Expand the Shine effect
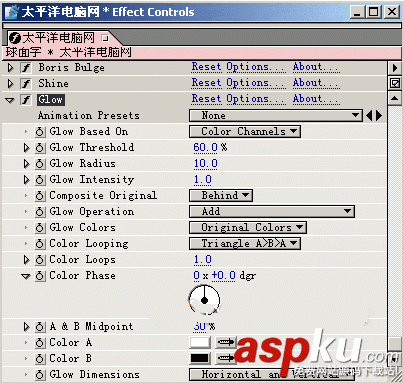Image resolution: width=404 pixels, height=383 pixels. click(10, 84)
